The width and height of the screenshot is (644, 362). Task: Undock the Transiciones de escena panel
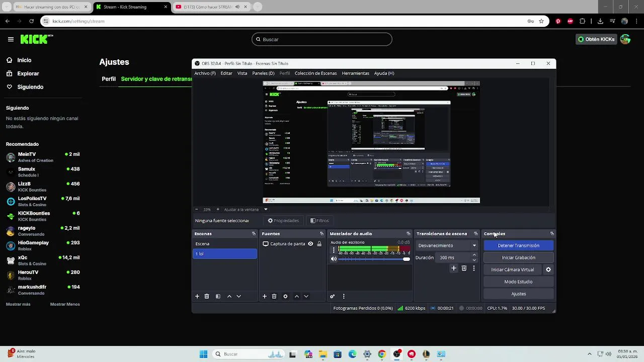coord(475,234)
